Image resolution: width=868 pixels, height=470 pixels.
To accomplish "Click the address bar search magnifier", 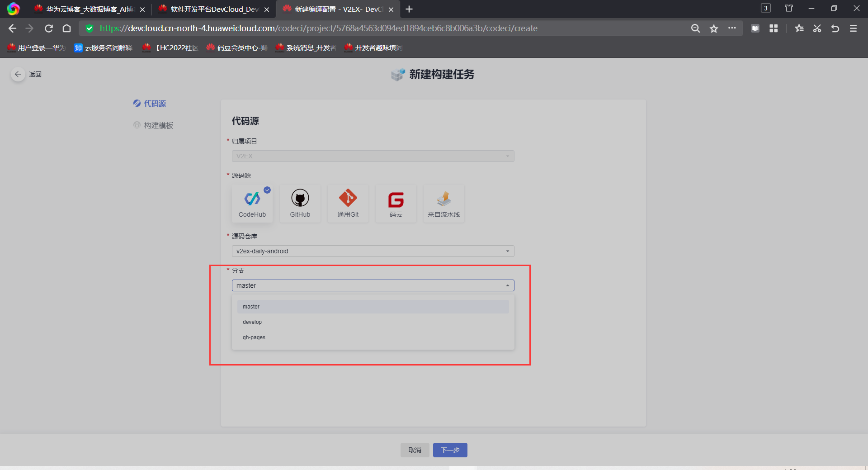I will click(695, 28).
